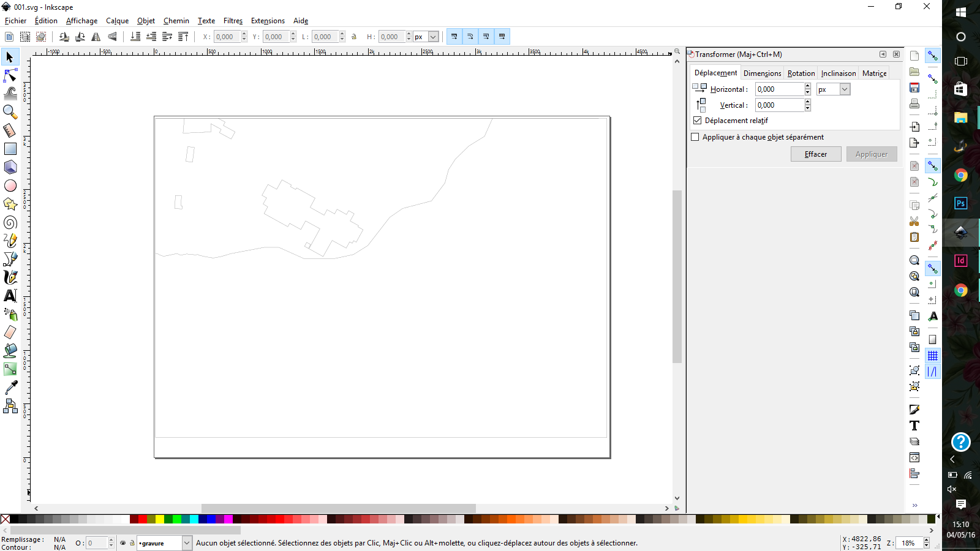
Task: Open the Chemin menu
Action: click(176, 21)
